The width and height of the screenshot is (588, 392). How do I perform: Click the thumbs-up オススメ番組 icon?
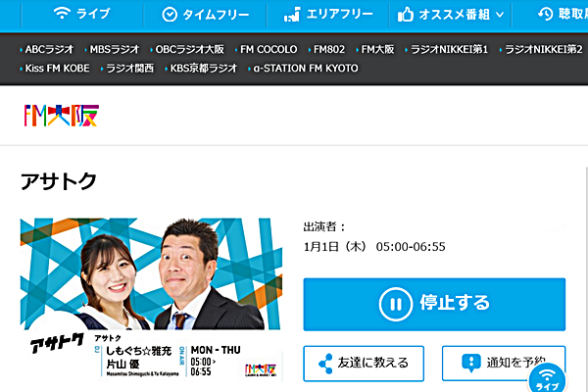tap(406, 15)
